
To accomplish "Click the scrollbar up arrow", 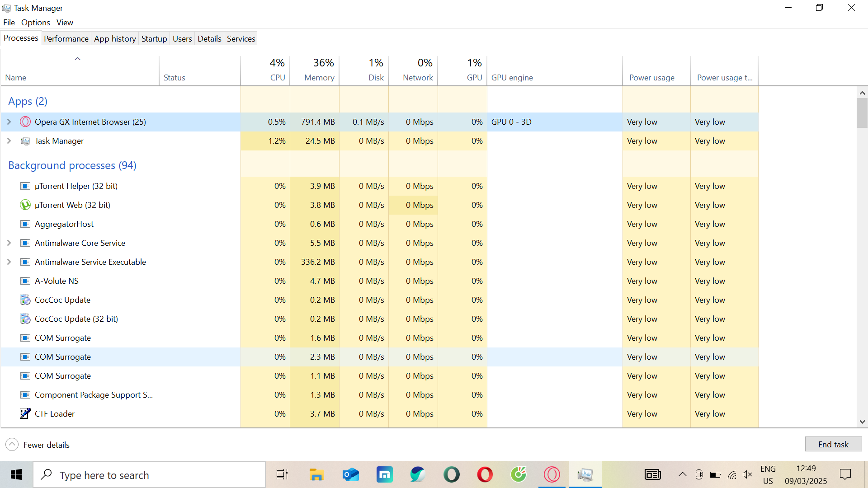I will 862,93.
